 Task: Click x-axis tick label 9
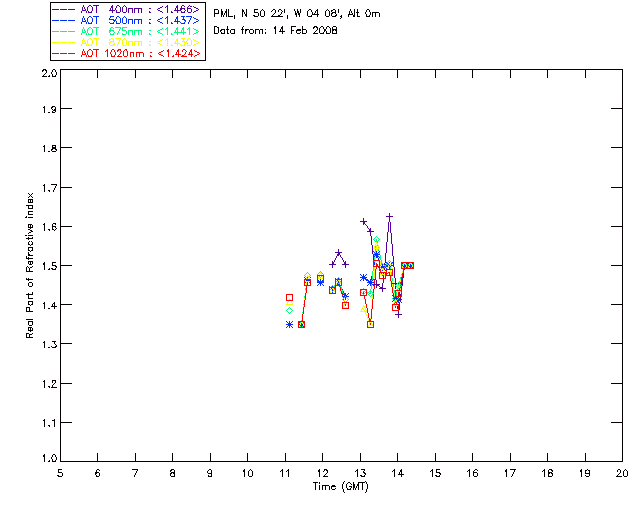[x=210, y=474]
